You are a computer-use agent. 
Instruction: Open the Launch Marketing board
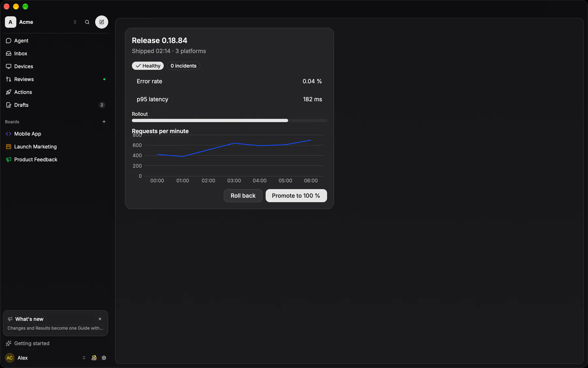[56, 147]
